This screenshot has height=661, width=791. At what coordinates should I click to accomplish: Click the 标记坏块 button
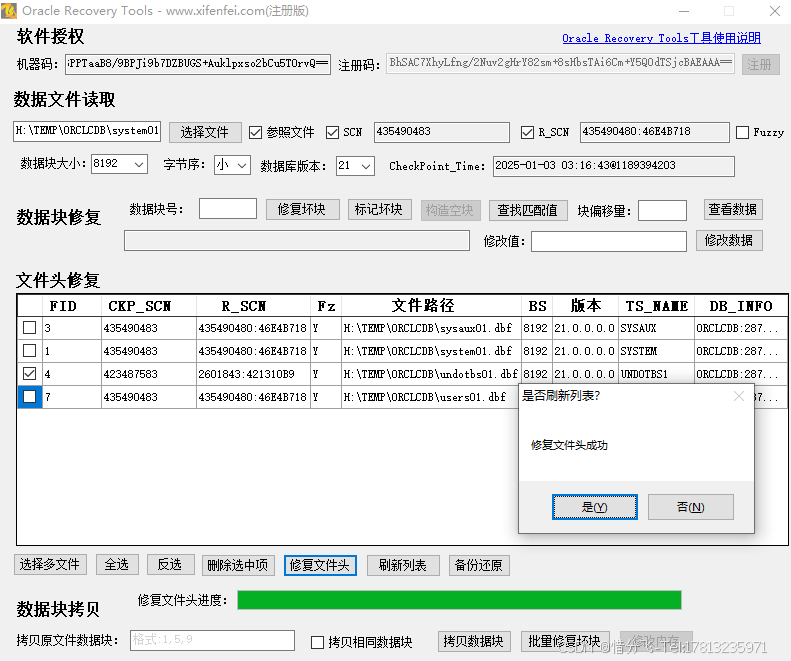(x=379, y=209)
